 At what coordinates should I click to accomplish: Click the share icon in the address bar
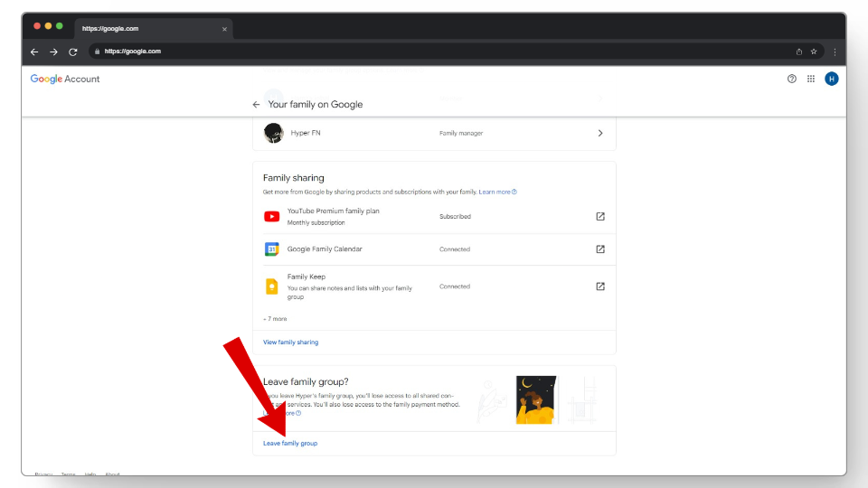[798, 52]
